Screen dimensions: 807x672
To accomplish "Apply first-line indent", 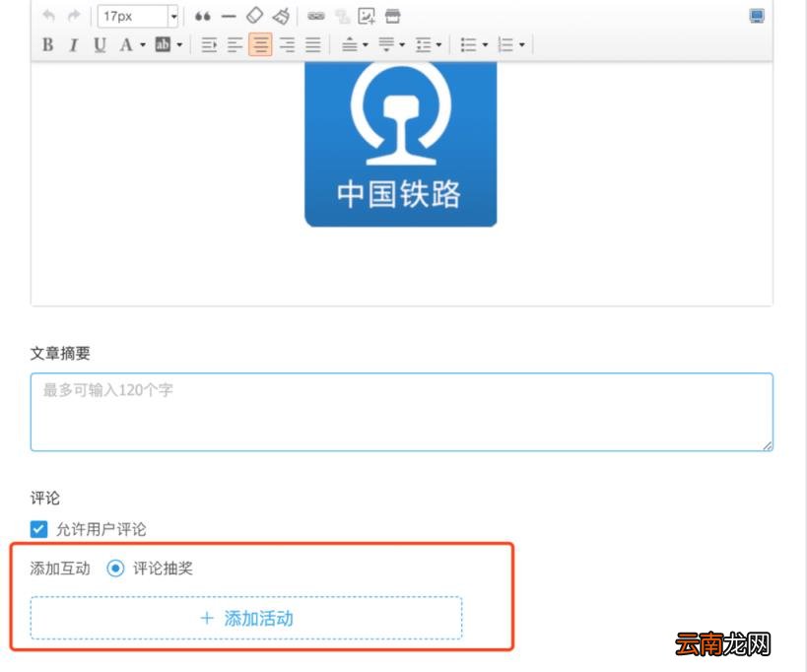I will coord(209,44).
